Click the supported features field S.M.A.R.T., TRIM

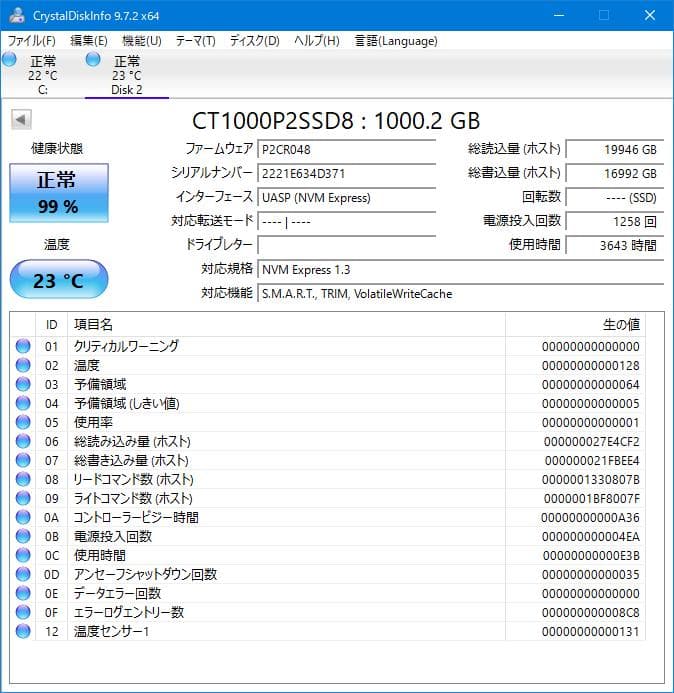461,293
